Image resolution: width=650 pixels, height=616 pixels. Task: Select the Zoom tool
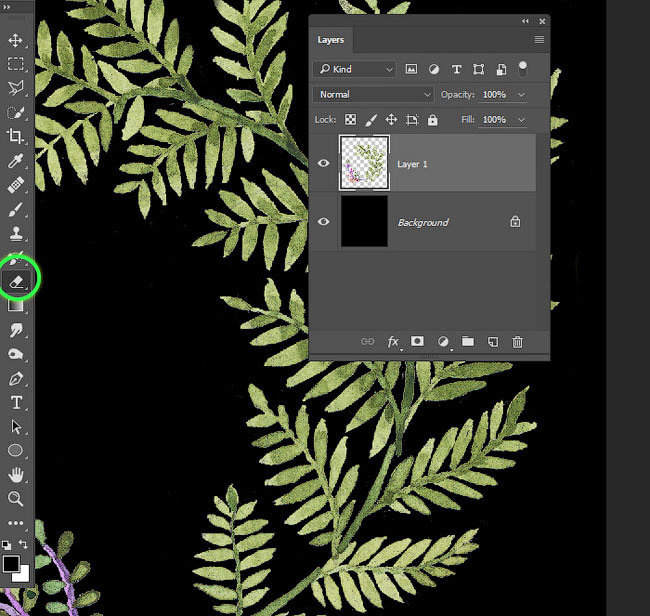15,498
